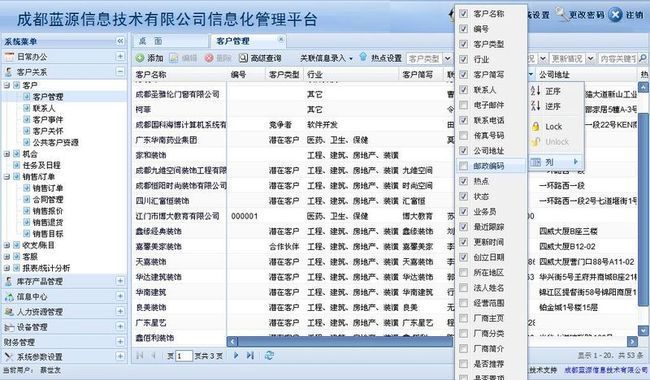The width and height of the screenshot is (650, 380).
Task: Choose descending sort (逆序) icon
Action: click(535, 106)
